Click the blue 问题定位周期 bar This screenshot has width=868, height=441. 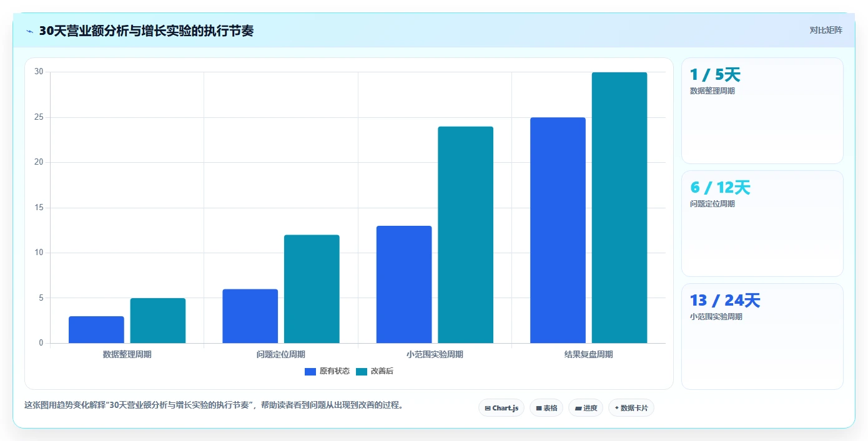(250, 316)
